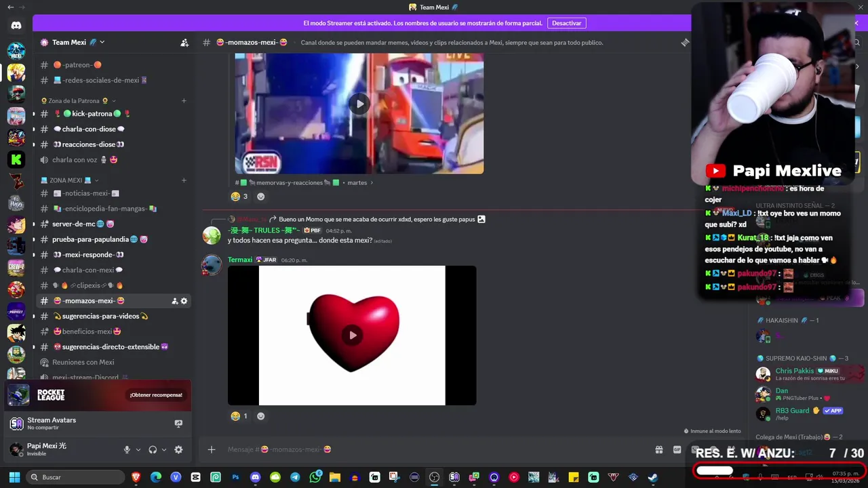Click Termaxi's user avatar

coord(212,265)
